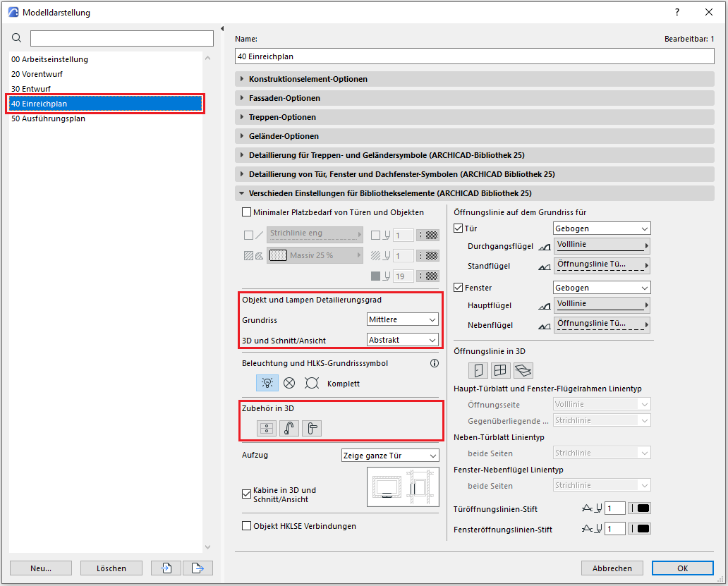Select the light bulb lighting symbol icon

267,383
